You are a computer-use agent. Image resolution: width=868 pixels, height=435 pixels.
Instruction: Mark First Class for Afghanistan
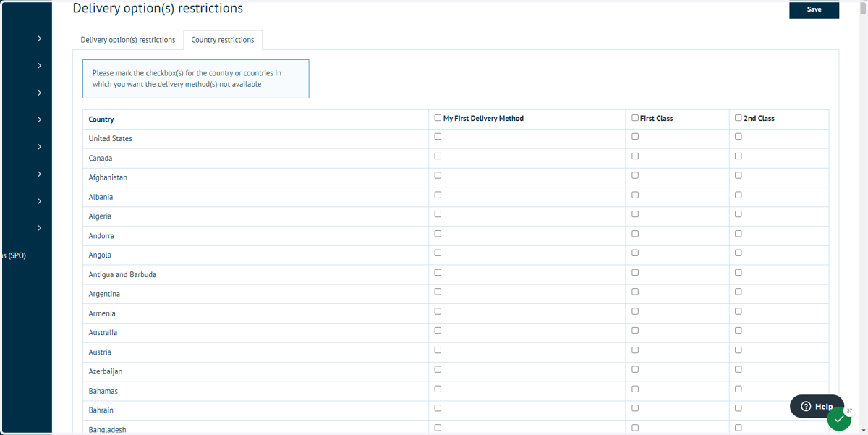click(x=635, y=175)
